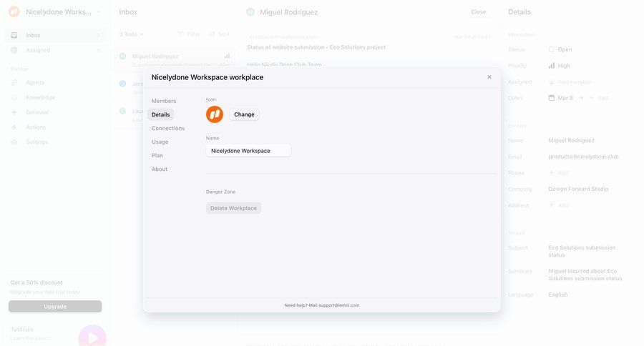
Task: Click the Settings gear icon in sidebar
Action: coord(14,142)
